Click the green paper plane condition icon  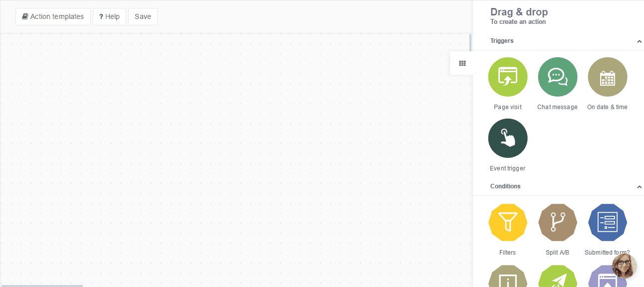[557, 278]
